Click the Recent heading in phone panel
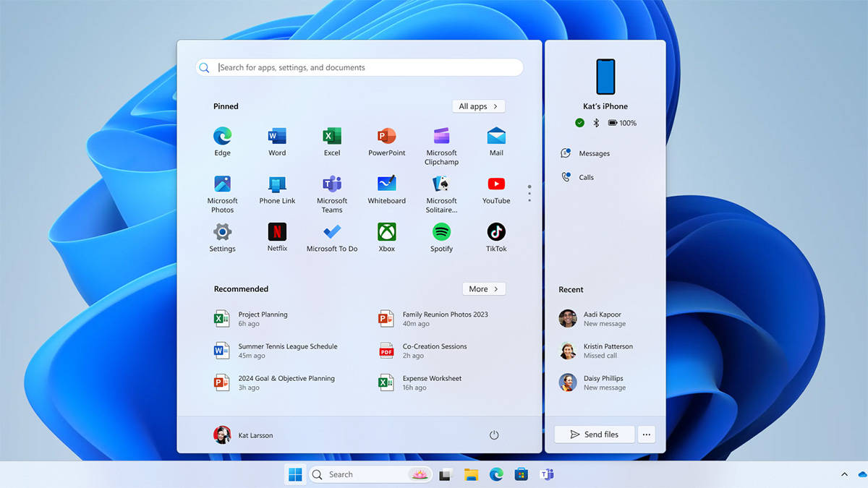The width and height of the screenshot is (868, 488). (x=571, y=289)
